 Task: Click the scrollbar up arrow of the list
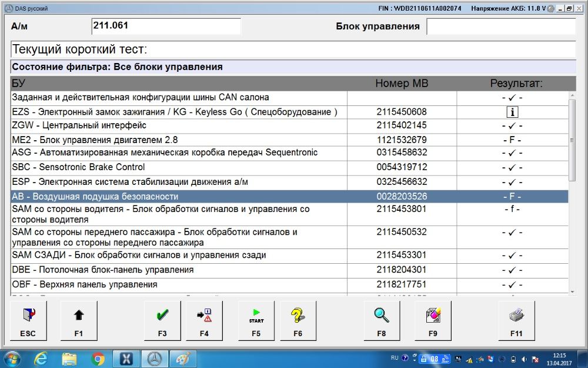(572, 95)
